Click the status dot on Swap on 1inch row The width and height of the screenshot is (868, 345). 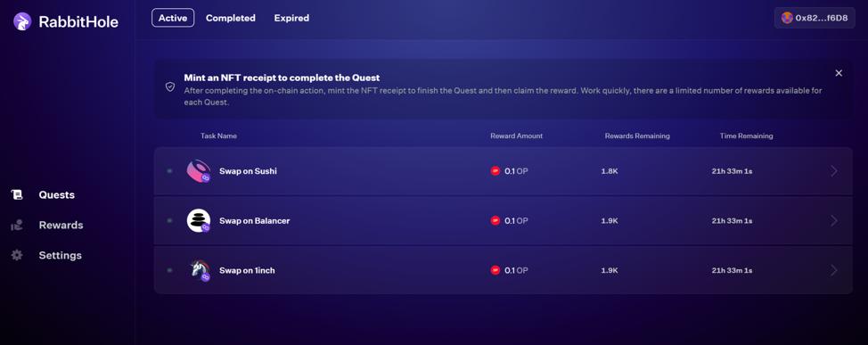tap(169, 270)
